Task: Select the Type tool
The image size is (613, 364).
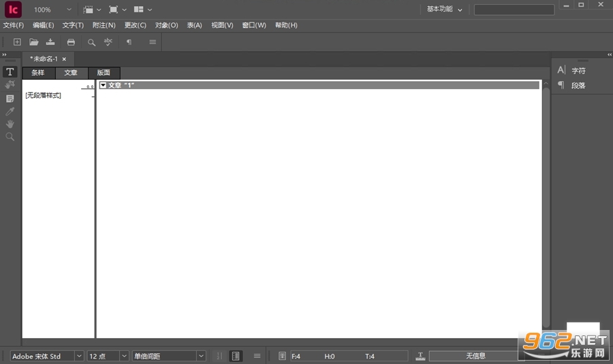Action: [x=10, y=72]
